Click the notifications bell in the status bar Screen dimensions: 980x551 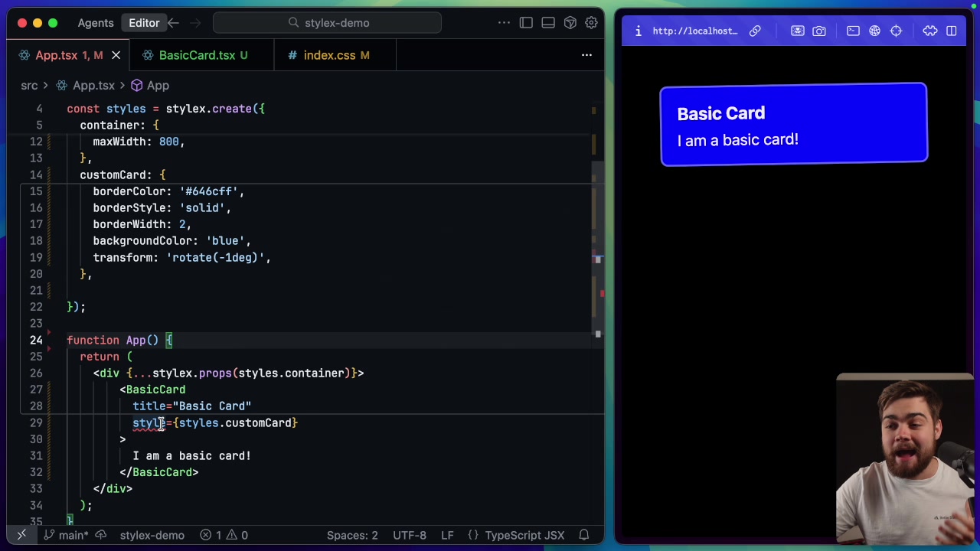click(x=583, y=535)
